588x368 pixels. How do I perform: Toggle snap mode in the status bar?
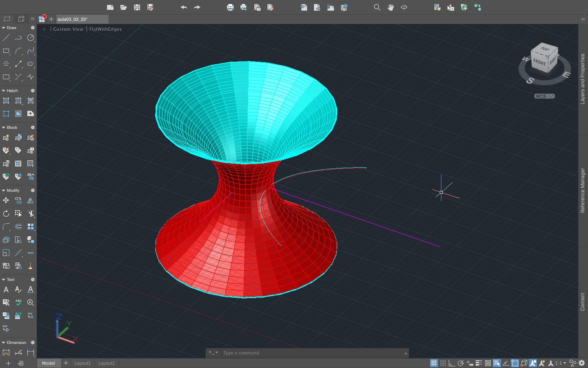[x=443, y=363]
